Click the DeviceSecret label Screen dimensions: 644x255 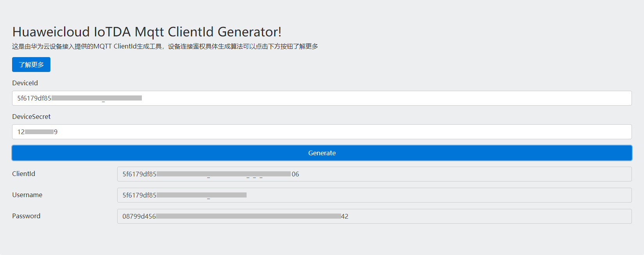point(31,117)
